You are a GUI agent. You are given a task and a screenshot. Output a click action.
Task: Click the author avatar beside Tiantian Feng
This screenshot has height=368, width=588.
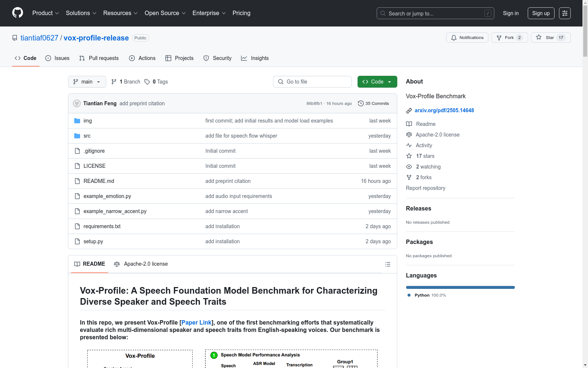click(x=77, y=103)
